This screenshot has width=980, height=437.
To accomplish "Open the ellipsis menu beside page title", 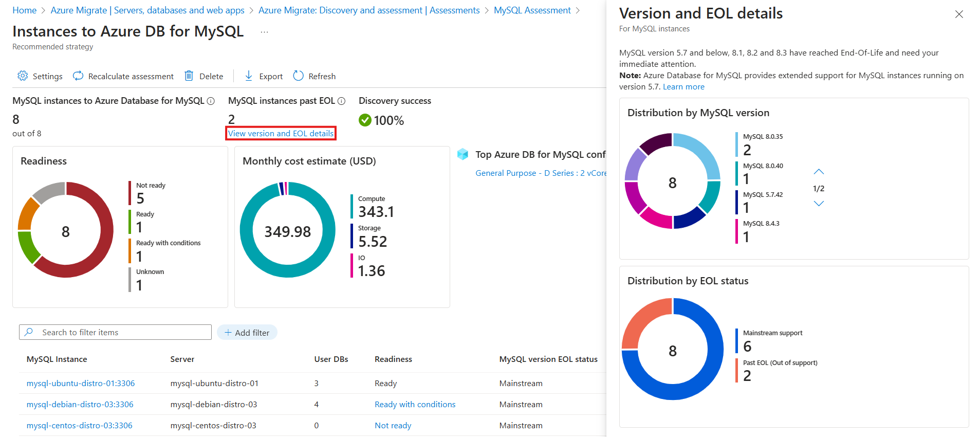I will click(264, 32).
